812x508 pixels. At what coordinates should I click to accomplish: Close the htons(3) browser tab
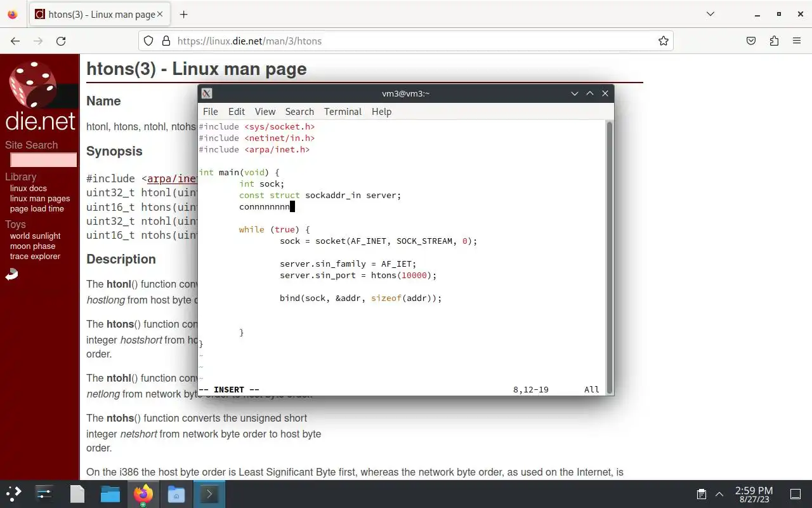[x=161, y=14]
